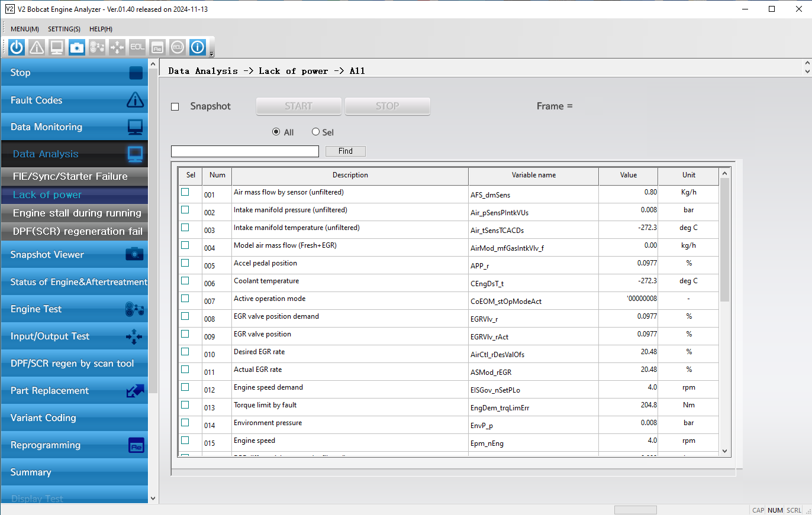Click the Variable name column header
The height and width of the screenshot is (515, 812).
click(x=533, y=176)
